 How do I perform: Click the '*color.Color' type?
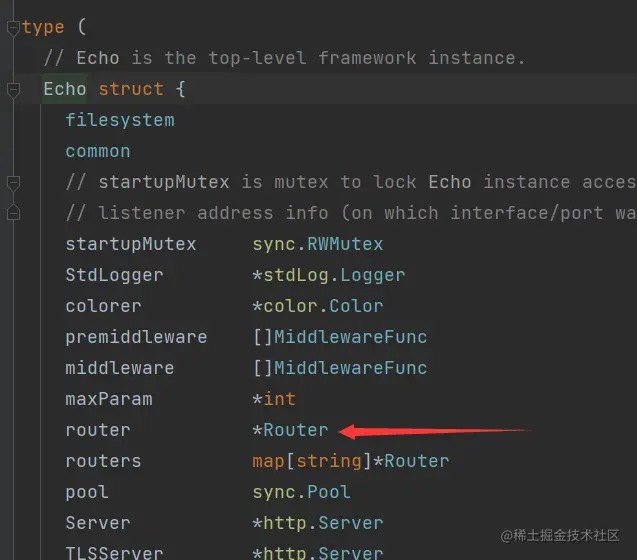coord(318,306)
